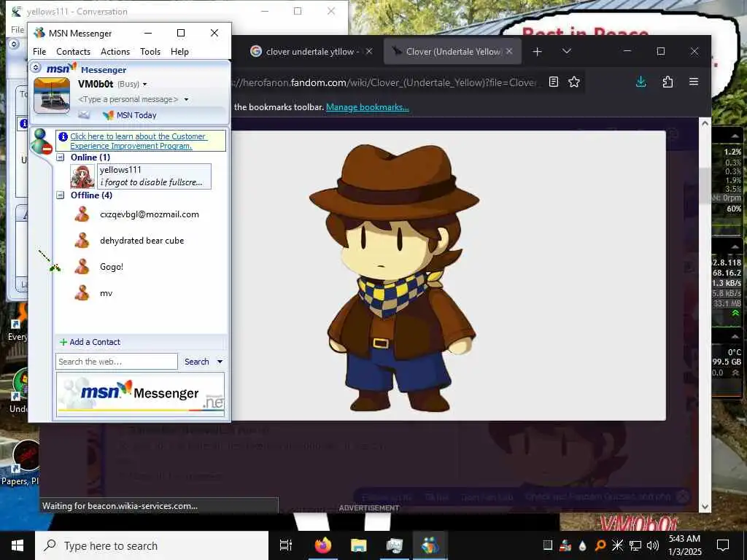Viewport: 747px width, 560px height.
Task: Click the MSN Messenger banner ad
Action: (140, 394)
